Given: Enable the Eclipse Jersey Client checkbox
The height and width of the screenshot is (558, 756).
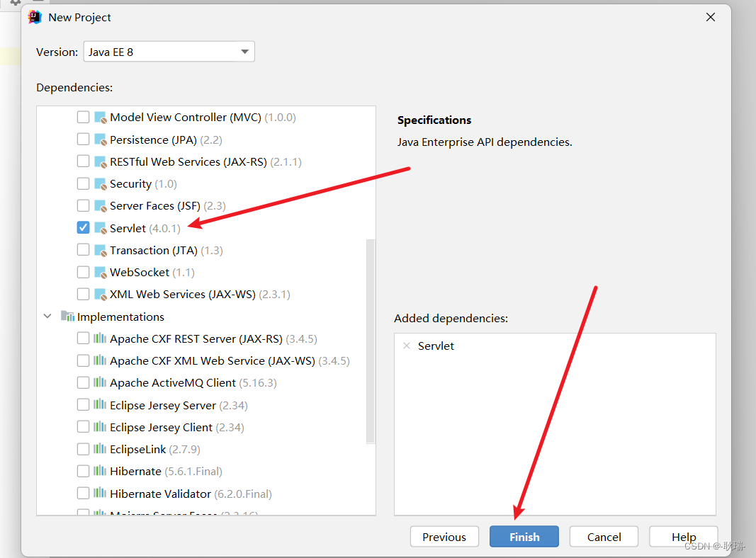Looking at the screenshot, I should [x=83, y=427].
